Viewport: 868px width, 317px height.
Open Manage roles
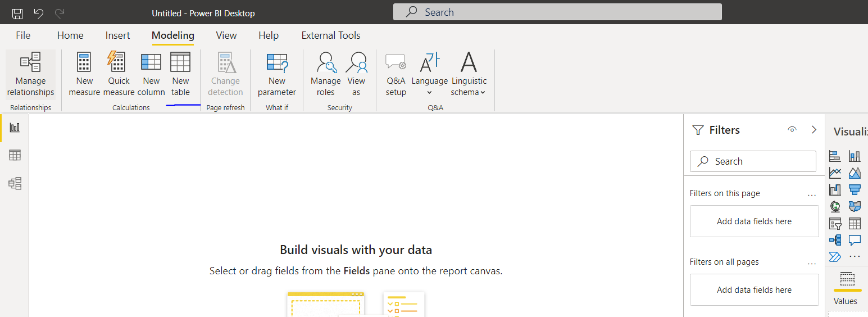click(x=326, y=74)
